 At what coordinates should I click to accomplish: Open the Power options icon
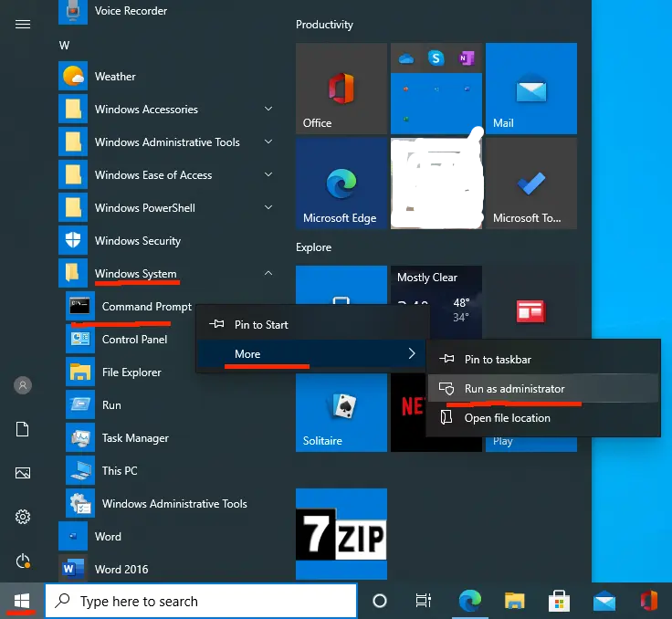23,561
